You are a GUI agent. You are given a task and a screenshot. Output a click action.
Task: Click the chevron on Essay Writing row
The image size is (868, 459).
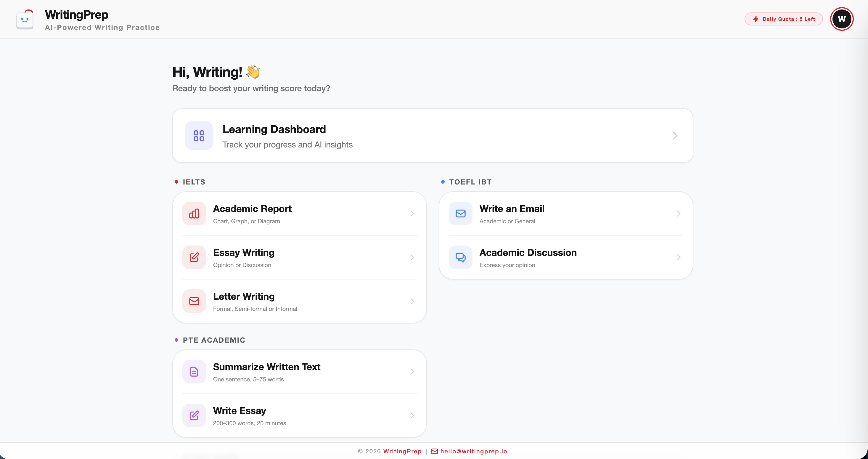[x=412, y=257]
